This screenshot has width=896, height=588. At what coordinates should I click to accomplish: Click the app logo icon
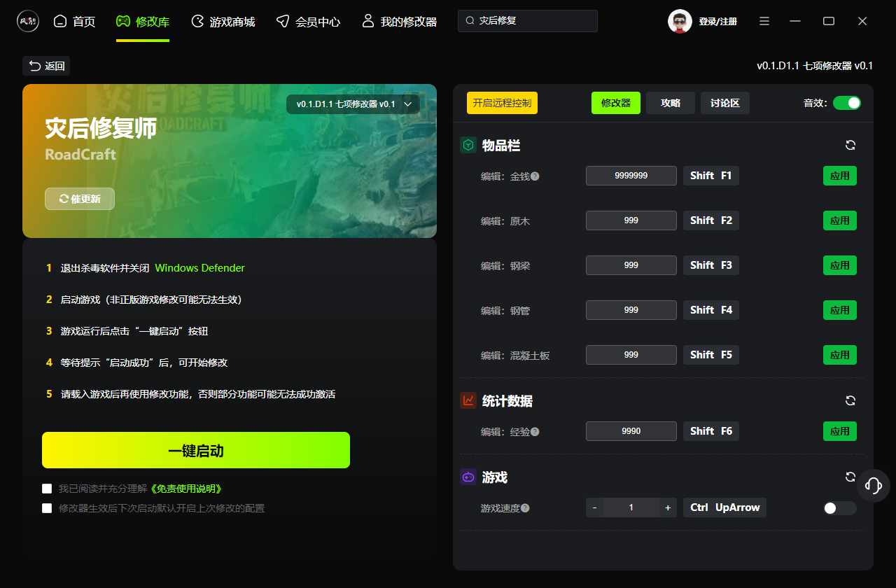point(28,21)
